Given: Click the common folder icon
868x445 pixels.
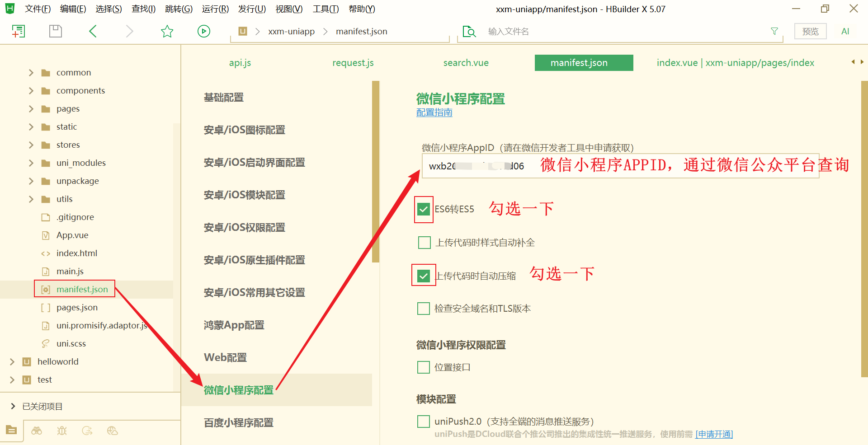Looking at the screenshot, I should click(x=46, y=73).
